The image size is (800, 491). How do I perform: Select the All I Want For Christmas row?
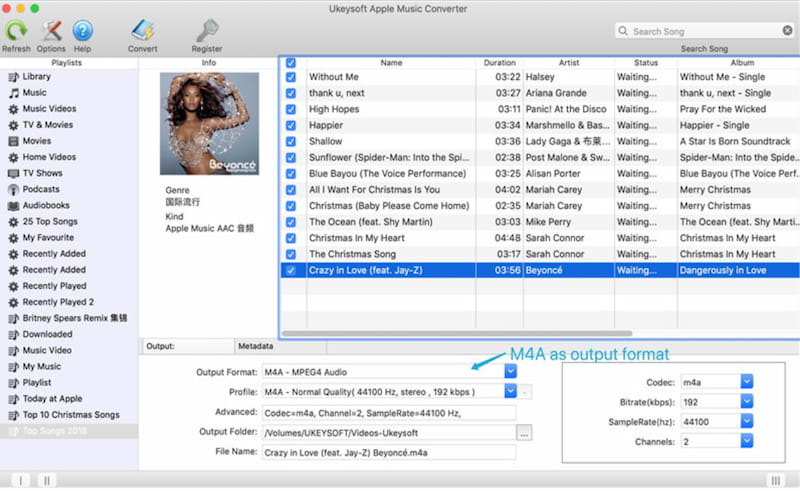[540, 190]
